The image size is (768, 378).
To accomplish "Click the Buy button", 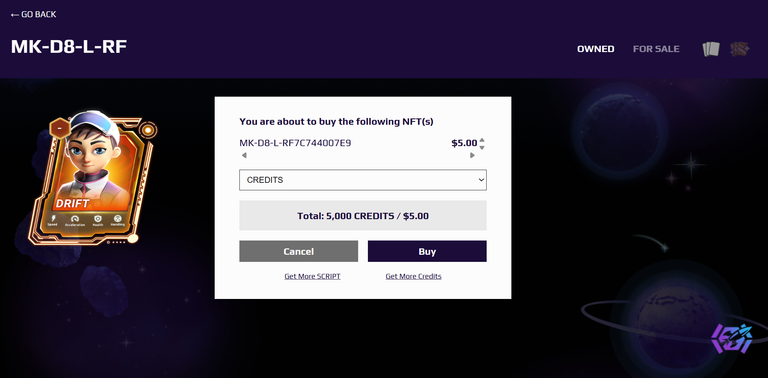I will 427,251.
